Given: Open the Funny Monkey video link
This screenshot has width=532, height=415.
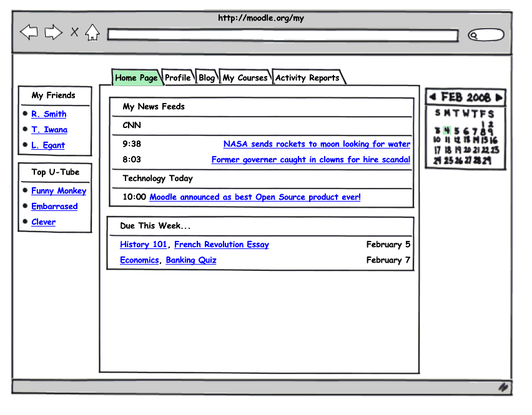Looking at the screenshot, I should (59, 190).
